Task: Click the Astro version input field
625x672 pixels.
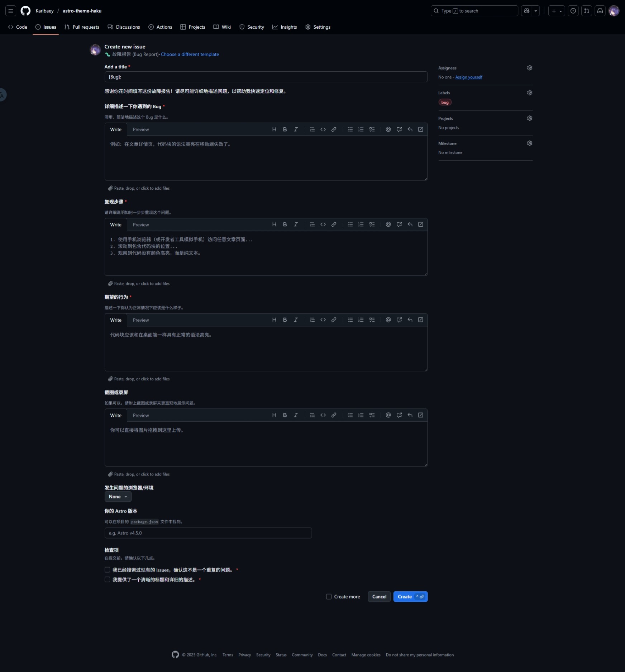Action: pyautogui.click(x=208, y=533)
